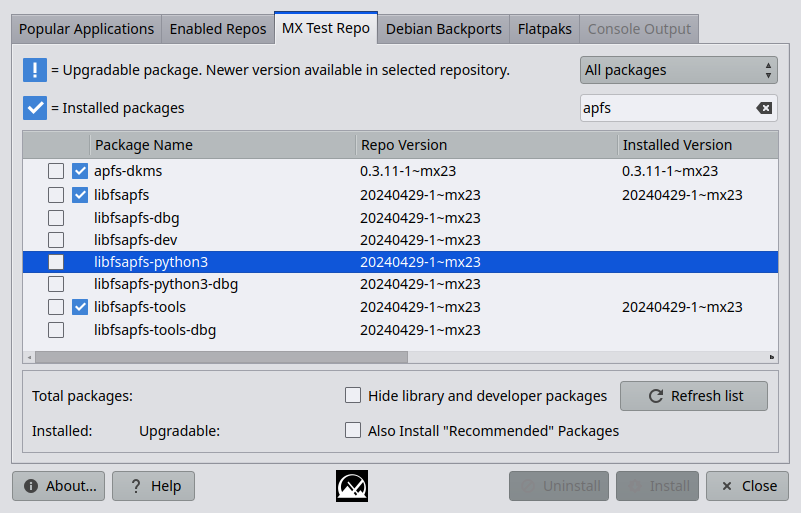Select the libfsapfs-python3-dbg package name
The image size is (801, 513).
click(166, 284)
